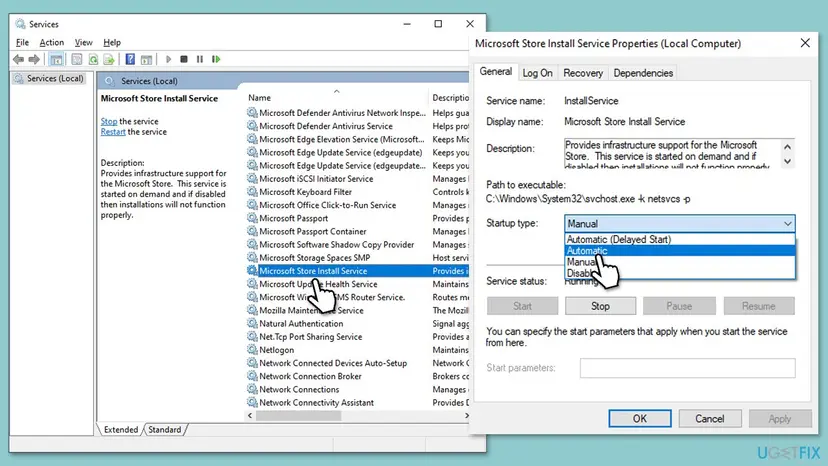Click the OK button
The width and height of the screenshot is (828, 466).
[639, 418]
